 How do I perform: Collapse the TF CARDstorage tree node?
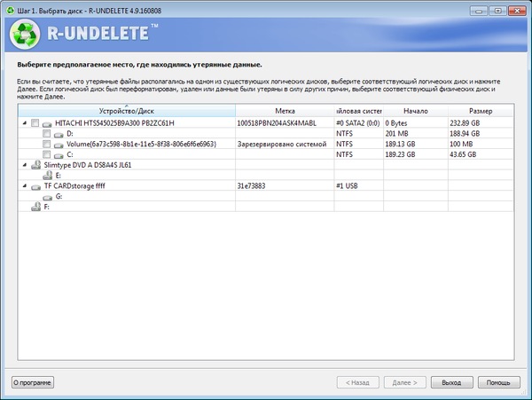(x=24, y=186)
